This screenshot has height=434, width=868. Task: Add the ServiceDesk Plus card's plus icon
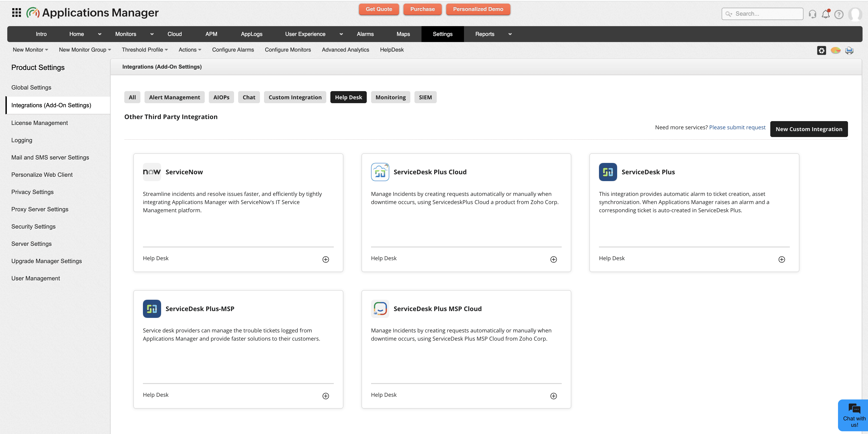tap(782, 259)
